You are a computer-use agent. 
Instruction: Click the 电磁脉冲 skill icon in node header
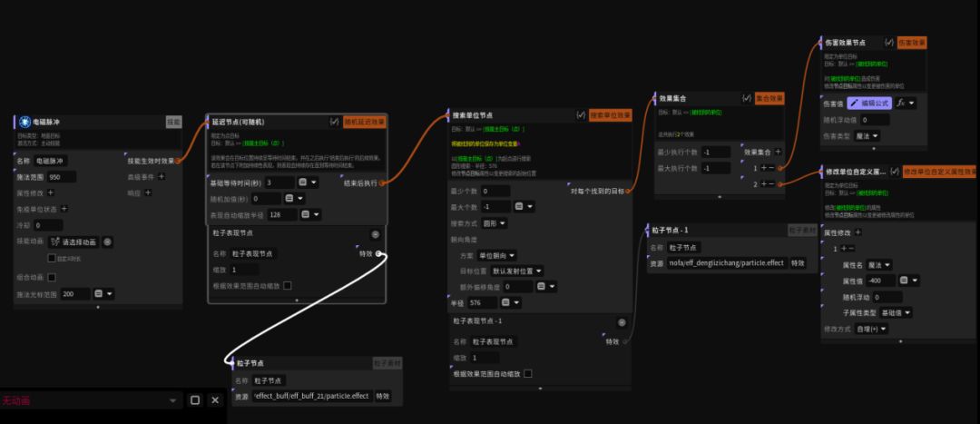click(25, 122)
